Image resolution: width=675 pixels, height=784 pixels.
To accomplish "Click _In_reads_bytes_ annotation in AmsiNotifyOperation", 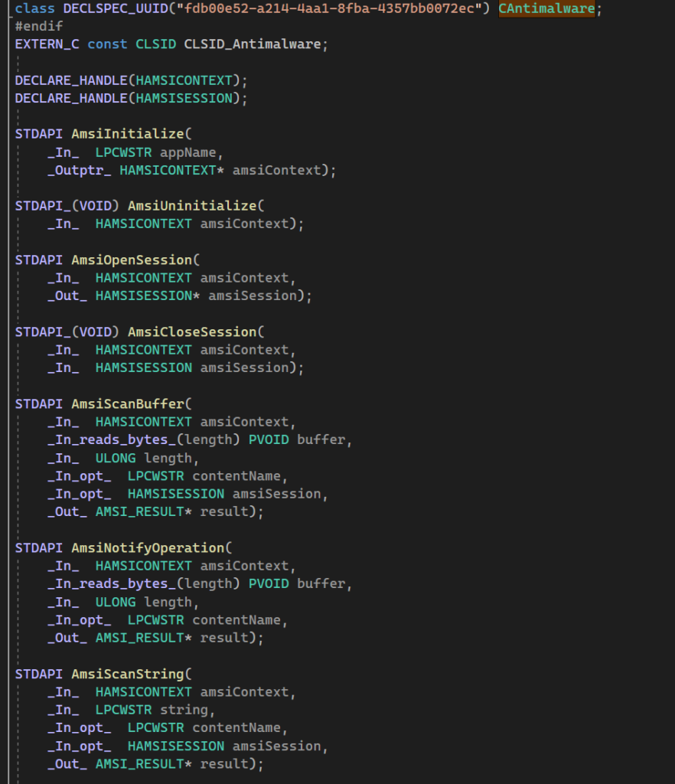I will (x=112, y=584).
